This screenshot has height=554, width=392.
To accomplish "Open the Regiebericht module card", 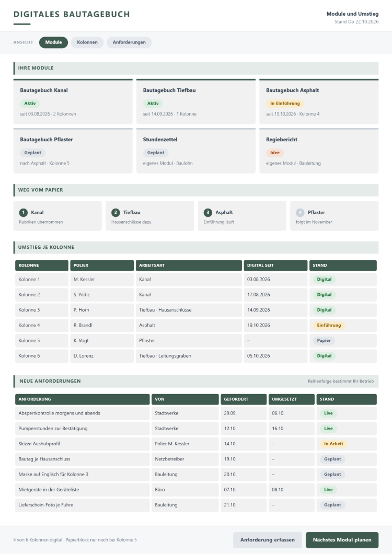I will point(319,151).
